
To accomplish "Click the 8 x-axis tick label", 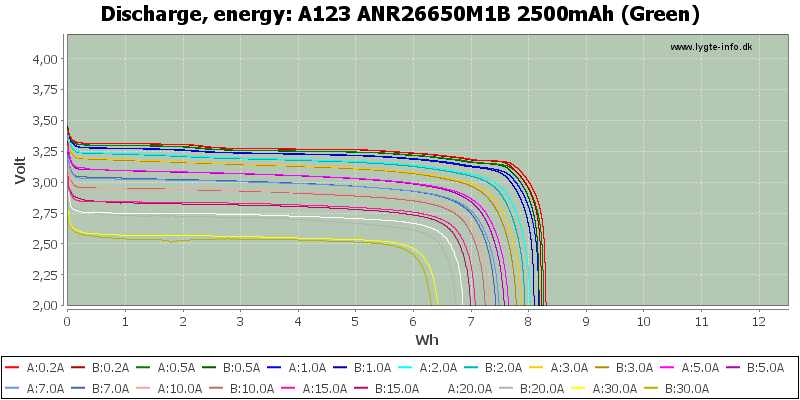I will click(x=529, y=321).
